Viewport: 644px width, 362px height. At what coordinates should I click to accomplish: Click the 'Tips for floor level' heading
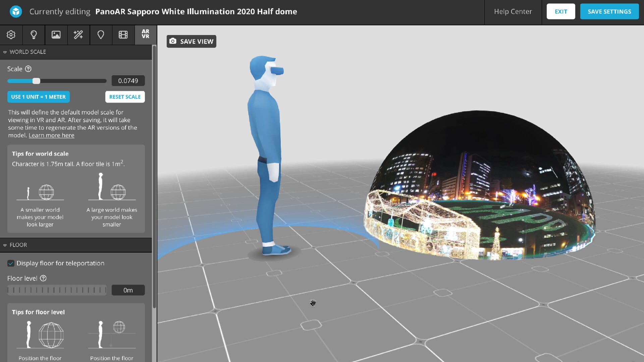38,312
